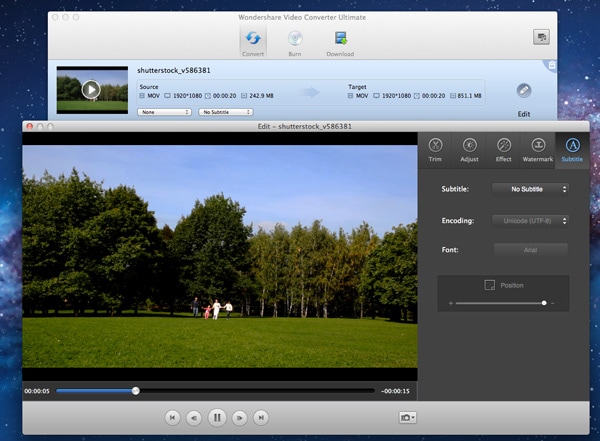Click the Source size 242.9 MB
This screenshot has width=600, height=441.
tap(261, 96)
